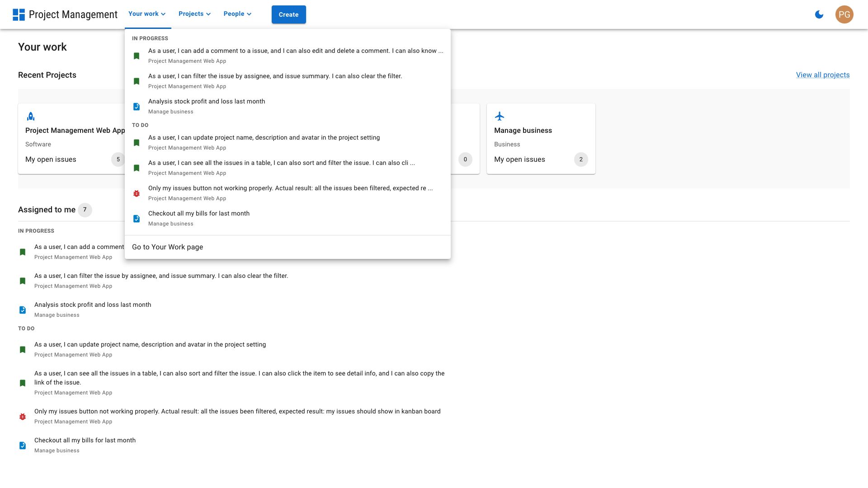Collapse the Your work dropdown menu

coord(147,14)
